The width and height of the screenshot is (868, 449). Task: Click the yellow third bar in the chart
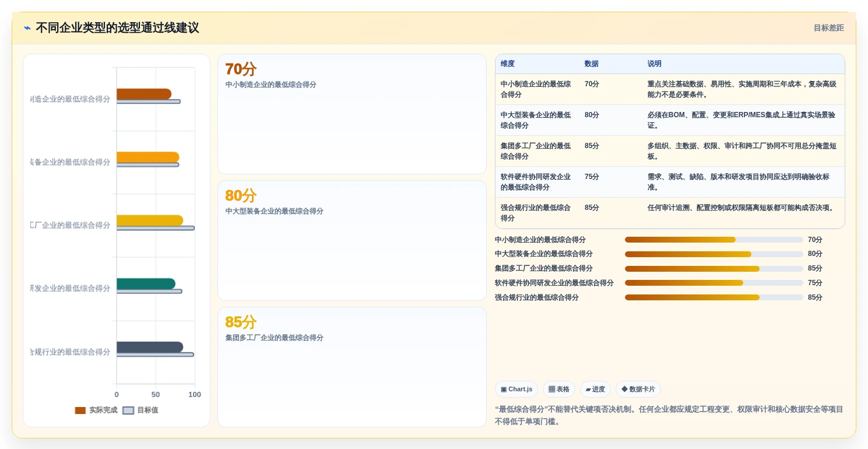pyautogui.click(x=150, y=220)
